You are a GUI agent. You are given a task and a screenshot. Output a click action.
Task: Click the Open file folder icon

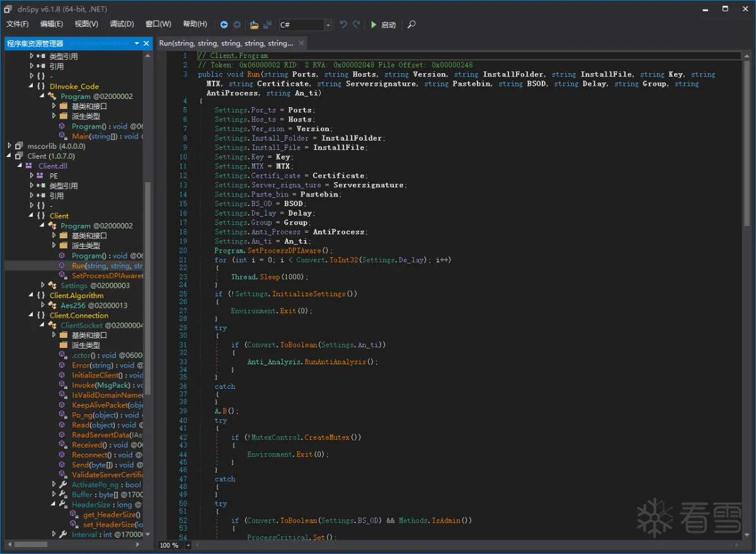click(x=254, y=25)
